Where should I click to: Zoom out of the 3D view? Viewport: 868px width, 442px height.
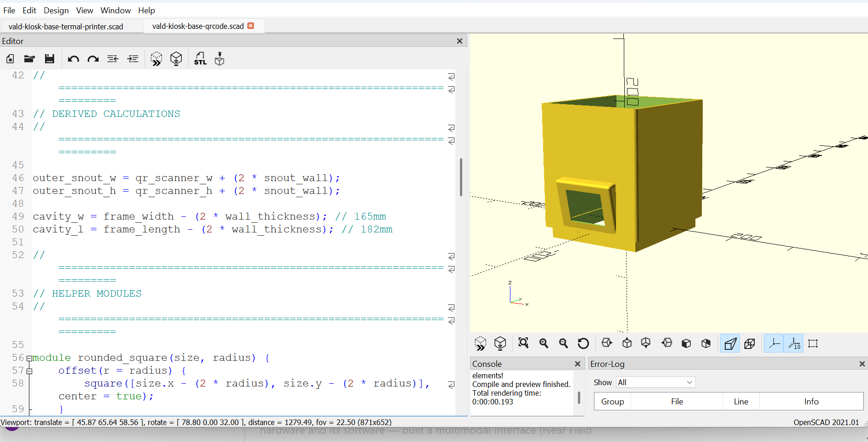(564, 343)
